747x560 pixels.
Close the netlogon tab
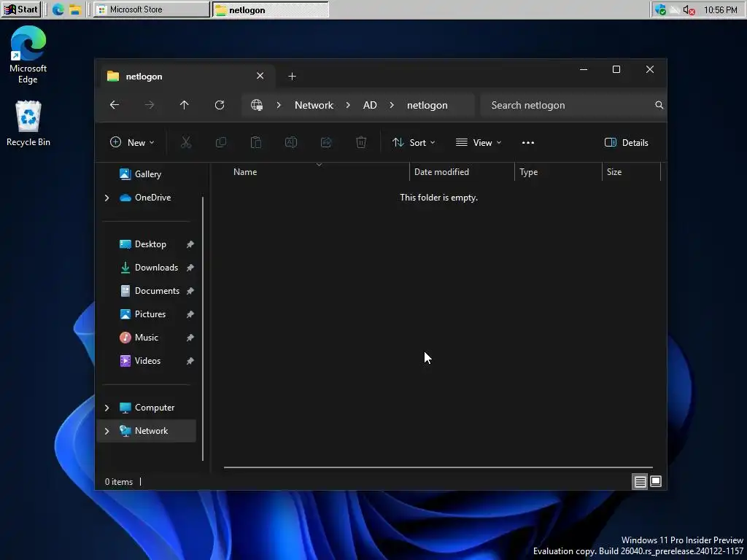tap(260, 76)
